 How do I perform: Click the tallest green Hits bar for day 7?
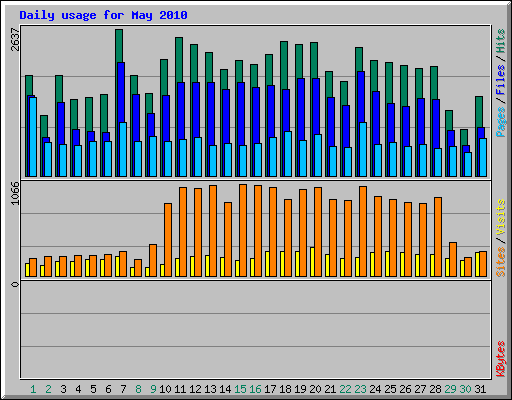pos(119,46)
